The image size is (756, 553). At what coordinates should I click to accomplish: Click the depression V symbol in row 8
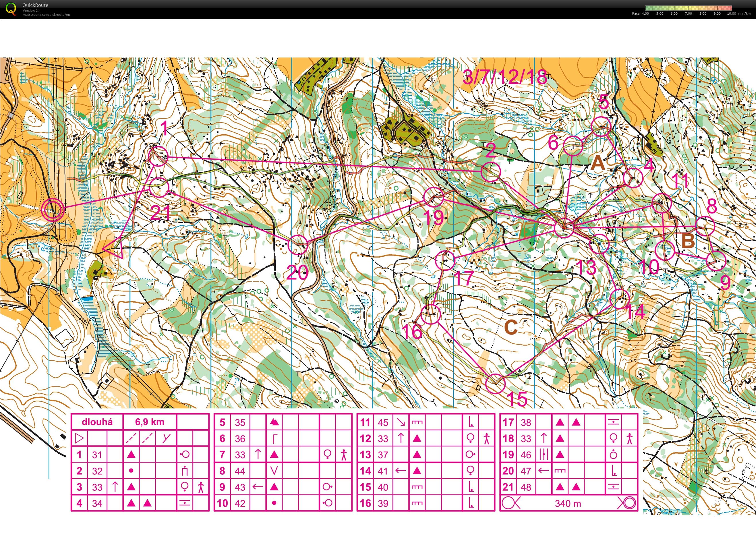pyautogui.click(x=274, y=471)
